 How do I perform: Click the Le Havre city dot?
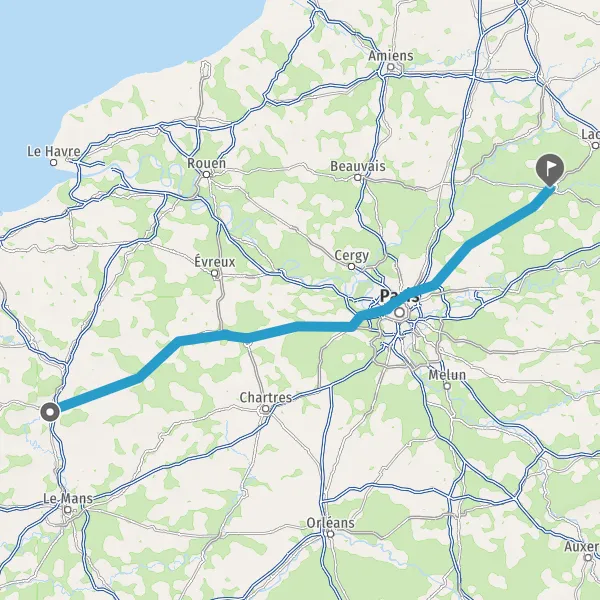click(54, 162)
